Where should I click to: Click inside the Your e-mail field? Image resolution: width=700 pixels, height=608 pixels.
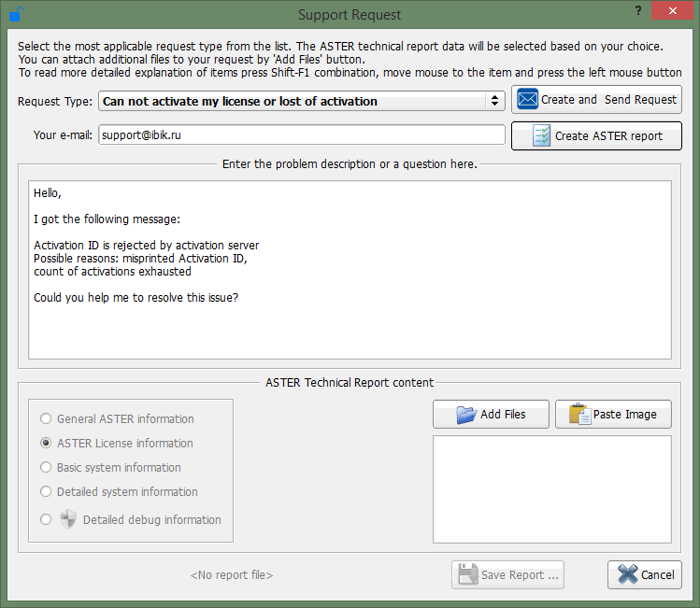point(299,135)
